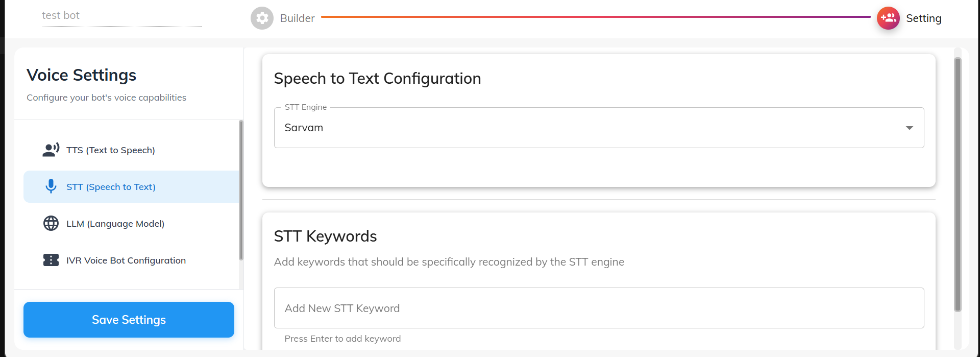
Task: Open the Sarvam STT Engine combo box
Action: (x=587, y=128)
